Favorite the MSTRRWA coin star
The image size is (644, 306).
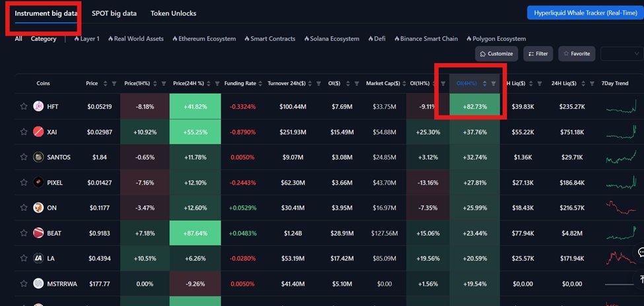tap(24, 284)
